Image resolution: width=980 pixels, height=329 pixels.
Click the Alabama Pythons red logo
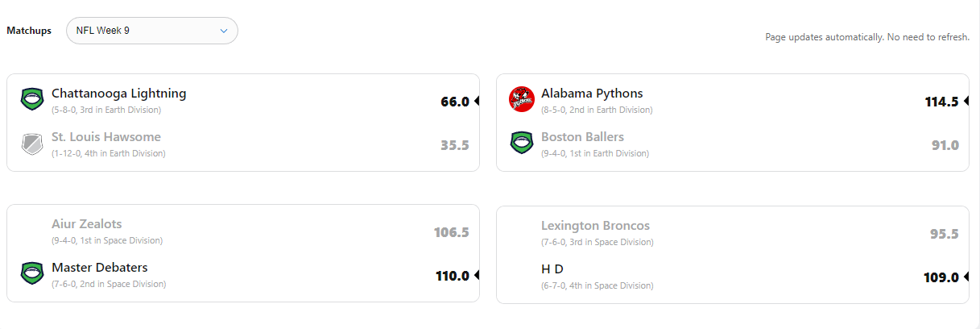pos(521,99)
